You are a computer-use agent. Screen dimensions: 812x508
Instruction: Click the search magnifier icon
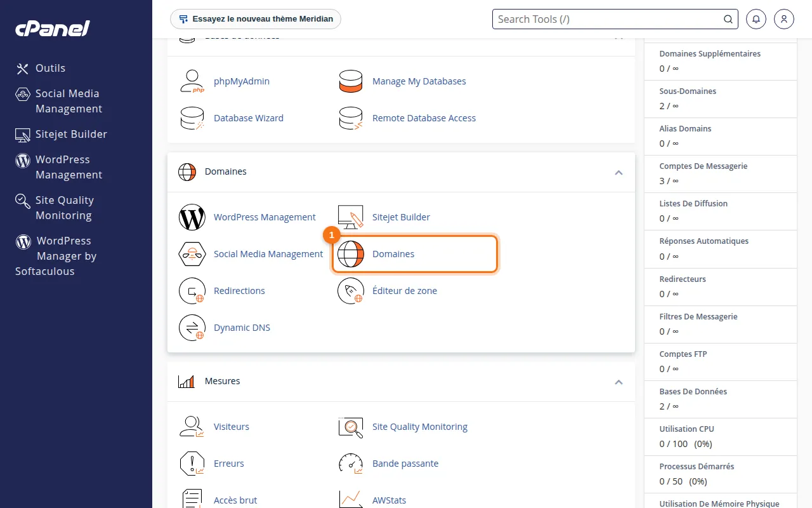728,19
